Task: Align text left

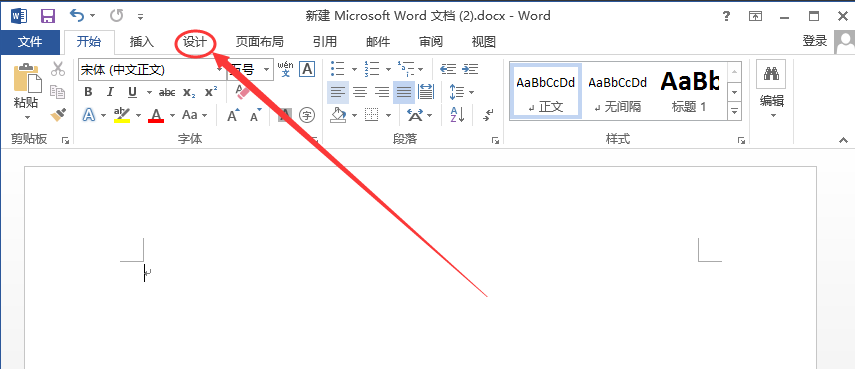Action: (x=338, y=92)
